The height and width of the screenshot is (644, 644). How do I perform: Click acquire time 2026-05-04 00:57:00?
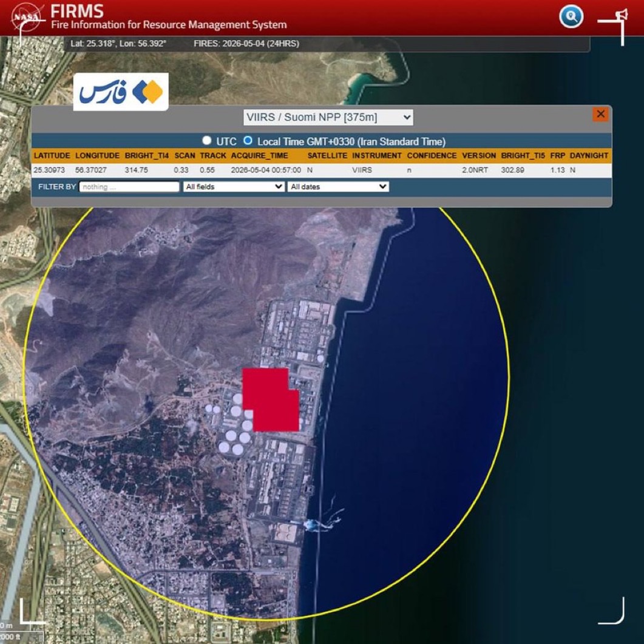click(266, 170)
